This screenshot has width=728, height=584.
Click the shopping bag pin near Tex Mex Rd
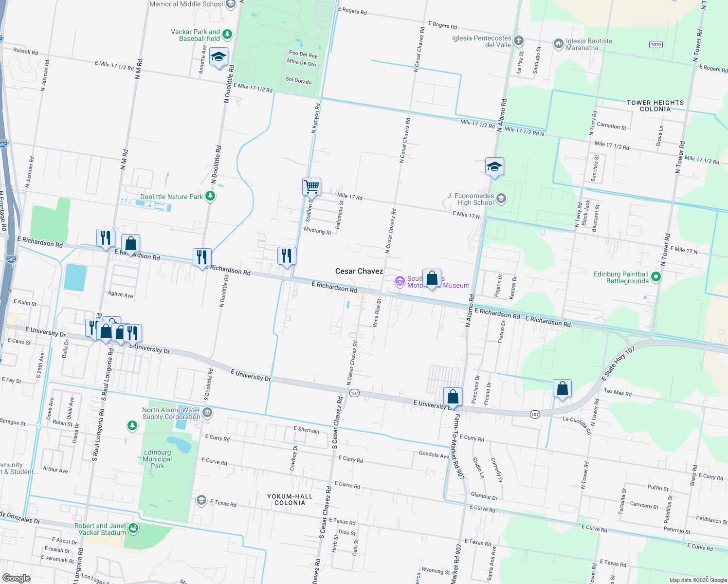(562, 387)
